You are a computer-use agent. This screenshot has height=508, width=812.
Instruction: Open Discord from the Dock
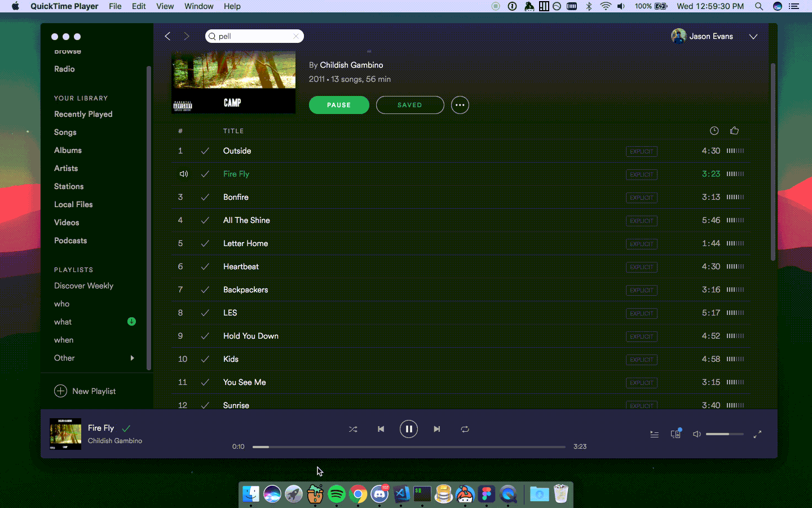click(379, 494)
